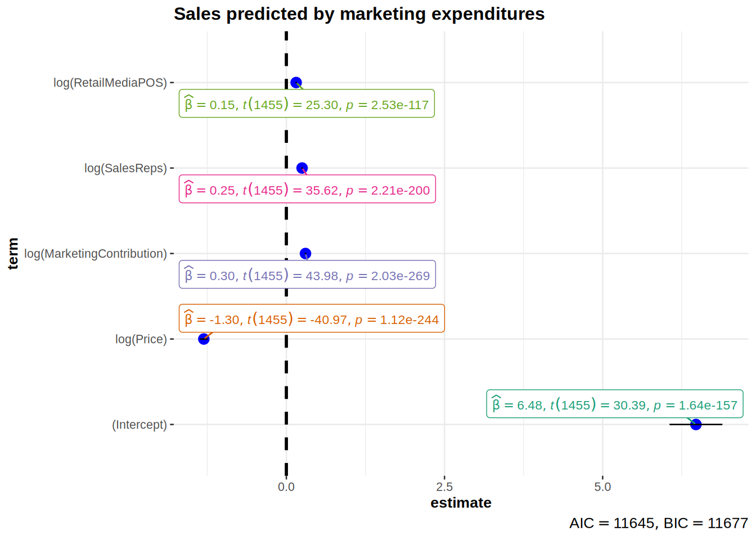
Task: Click the blue dot for log(SalesReps)
Action: [302, 168]
